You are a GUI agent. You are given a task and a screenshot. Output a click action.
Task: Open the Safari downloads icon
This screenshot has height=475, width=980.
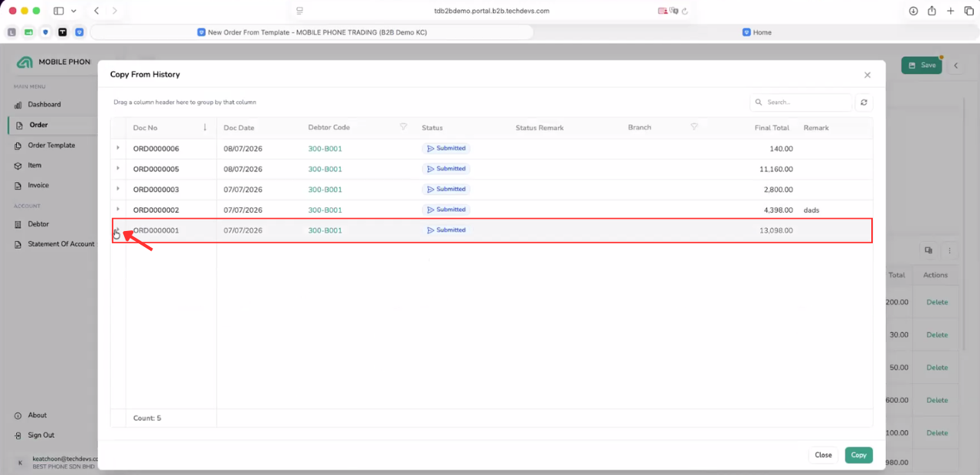tap(913, 11)
